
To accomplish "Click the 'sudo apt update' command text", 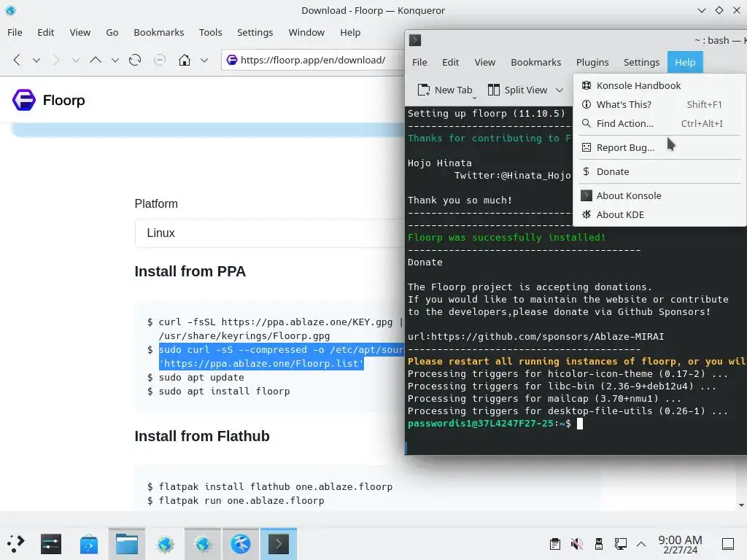I will point(201,377).
